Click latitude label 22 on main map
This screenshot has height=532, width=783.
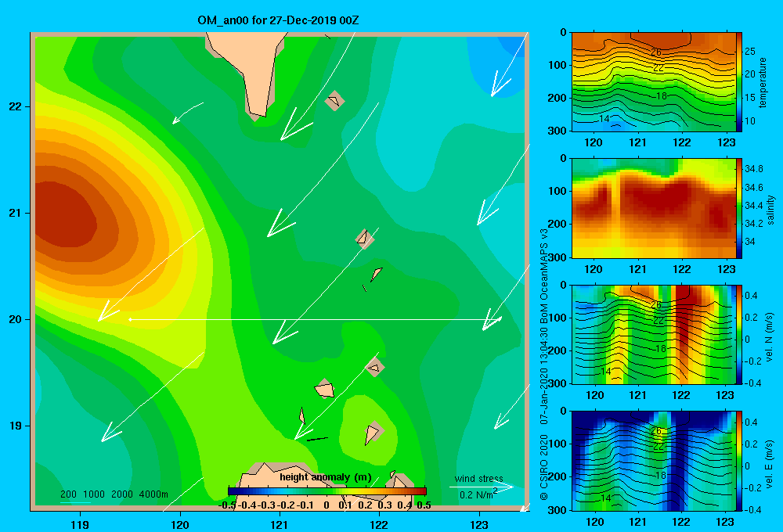pos(16,107)
